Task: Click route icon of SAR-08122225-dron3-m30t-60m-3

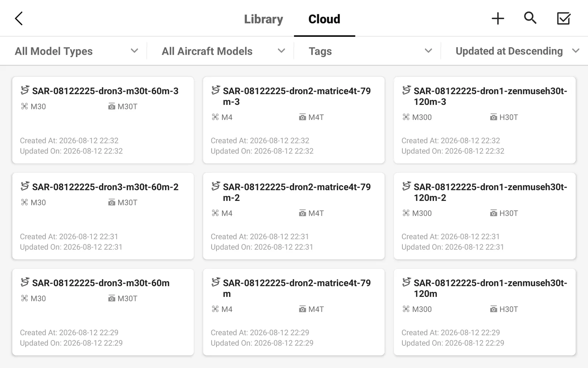Action: 25,90
